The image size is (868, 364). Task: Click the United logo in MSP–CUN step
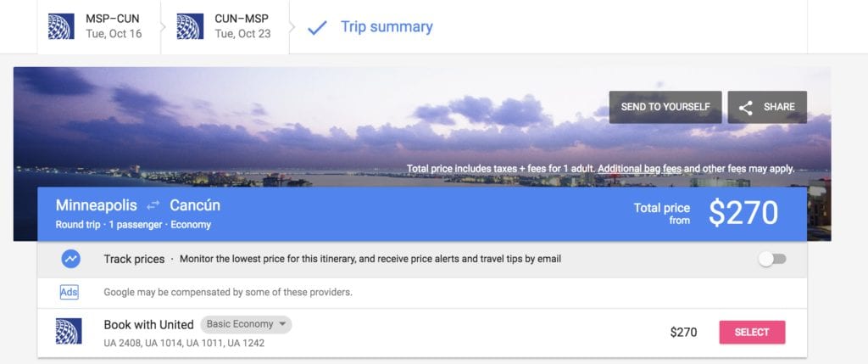click(x=61, y=26)
